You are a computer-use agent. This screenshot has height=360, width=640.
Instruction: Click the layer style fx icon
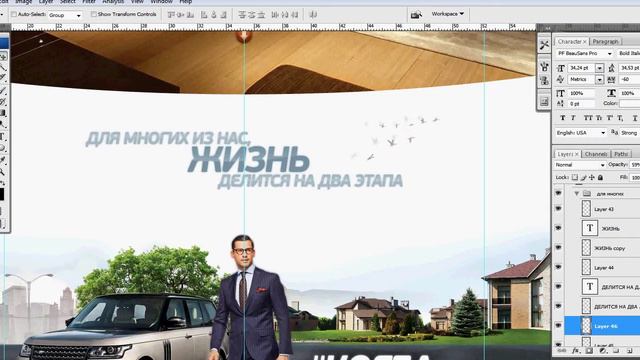pos(576,351)
